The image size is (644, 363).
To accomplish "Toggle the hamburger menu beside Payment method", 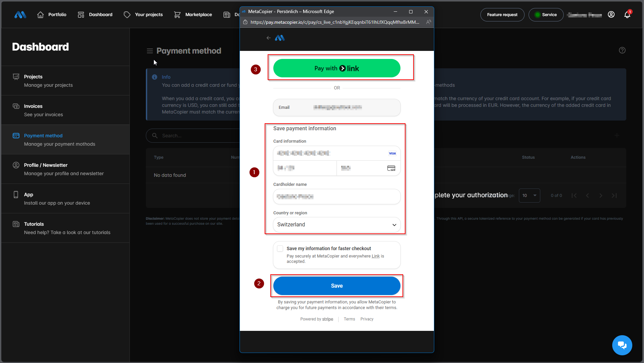I will tap(150, 51).
